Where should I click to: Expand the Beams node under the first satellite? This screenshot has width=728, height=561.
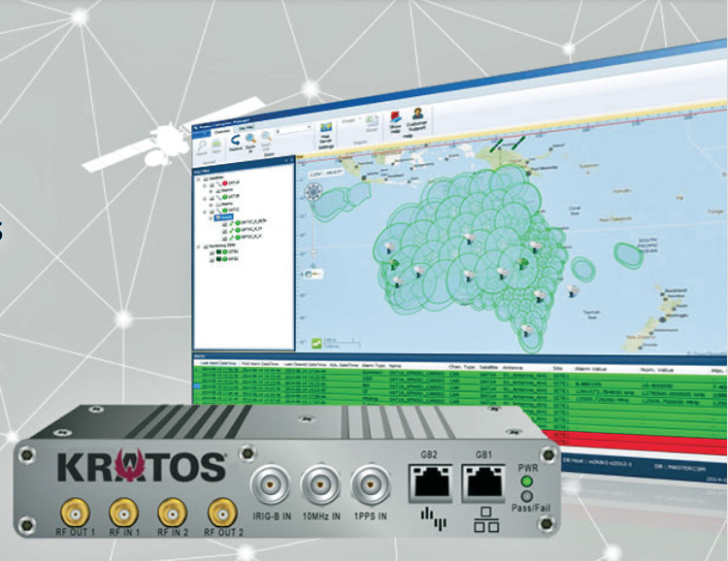coord(211,191)
